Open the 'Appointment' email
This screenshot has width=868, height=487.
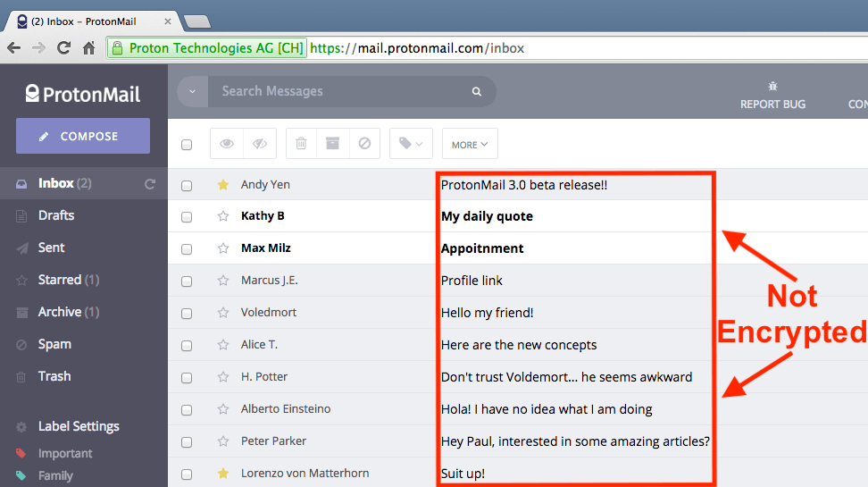coord(482,248)
